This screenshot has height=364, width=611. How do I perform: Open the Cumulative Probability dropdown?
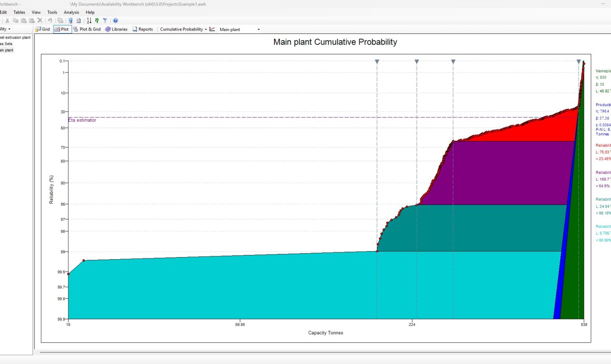click(x=205, y=29)
